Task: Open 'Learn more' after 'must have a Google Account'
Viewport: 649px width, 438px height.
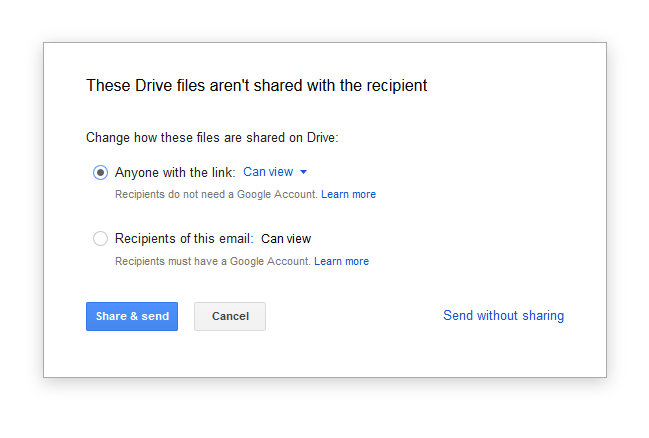Action: tap(341, 261)
